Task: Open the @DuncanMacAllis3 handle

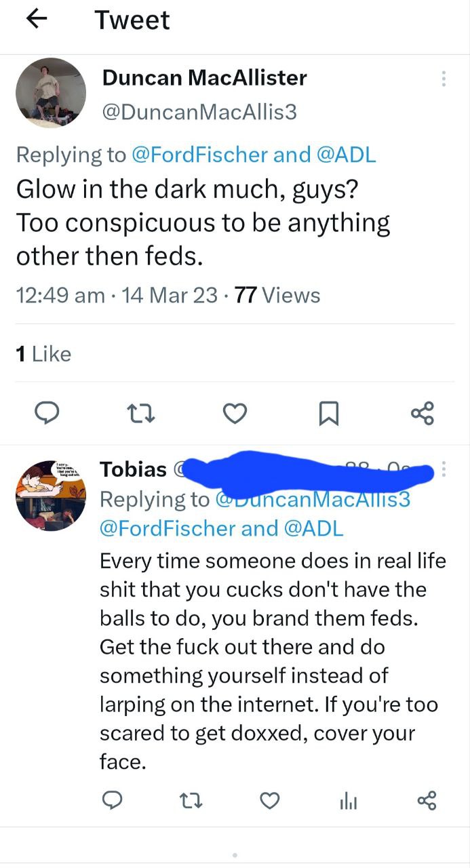Action: tap(199, 111)
